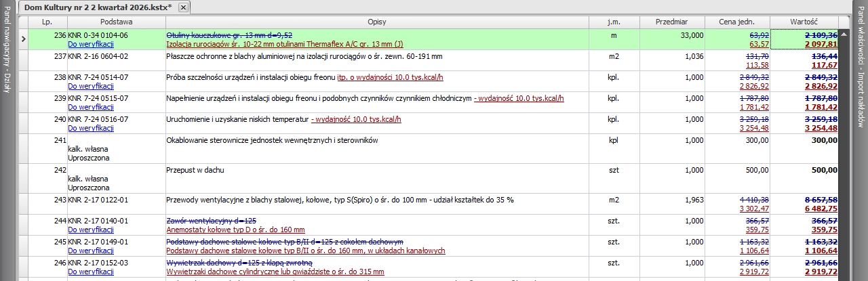Screen dimensions: 868x281
Task: Select the unit szt in row 242
Action: coord(613,170)
